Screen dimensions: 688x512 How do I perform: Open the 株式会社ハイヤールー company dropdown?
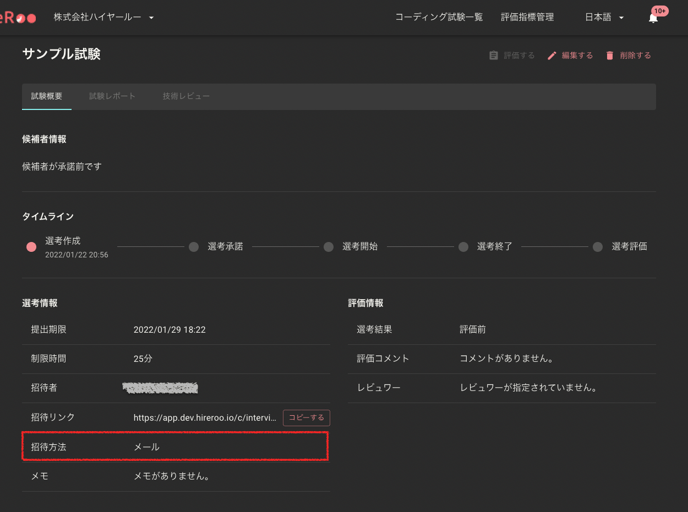(x=104, y=17)
